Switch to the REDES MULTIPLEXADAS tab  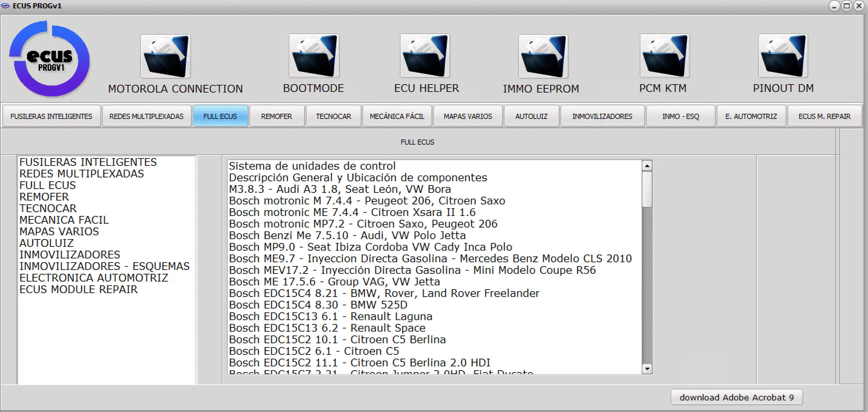click(146, 116)
